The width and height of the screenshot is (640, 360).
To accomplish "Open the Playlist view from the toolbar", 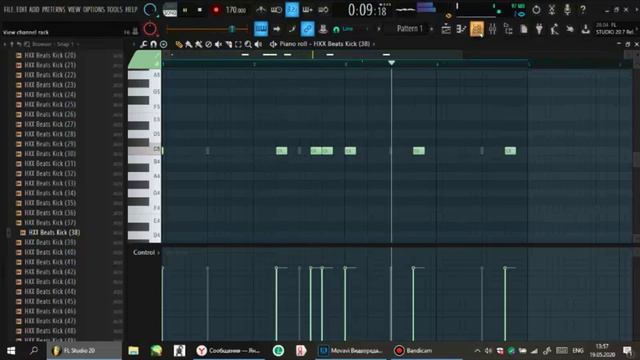I will click(446, 29).
